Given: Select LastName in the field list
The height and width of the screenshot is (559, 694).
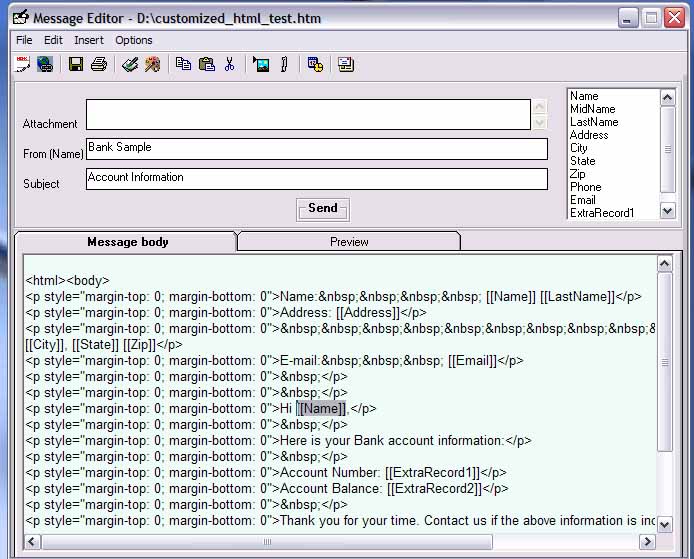Looking at the screenshot, I should [594, 122].
